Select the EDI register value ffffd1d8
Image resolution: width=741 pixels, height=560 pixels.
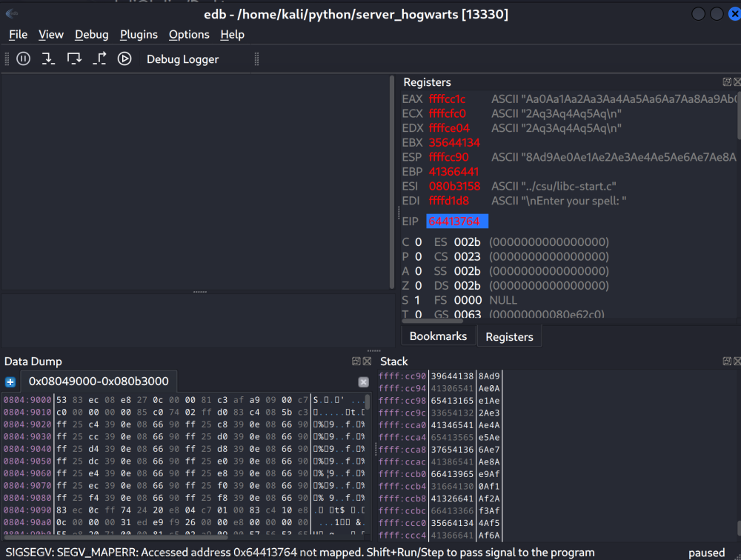(x=448, y=201)
